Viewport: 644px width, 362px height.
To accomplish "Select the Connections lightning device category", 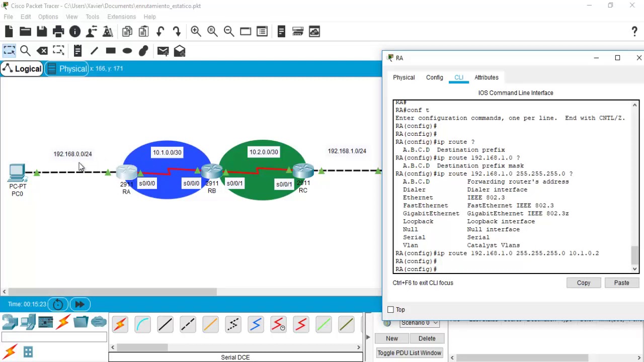I will (x=63, y=321).
